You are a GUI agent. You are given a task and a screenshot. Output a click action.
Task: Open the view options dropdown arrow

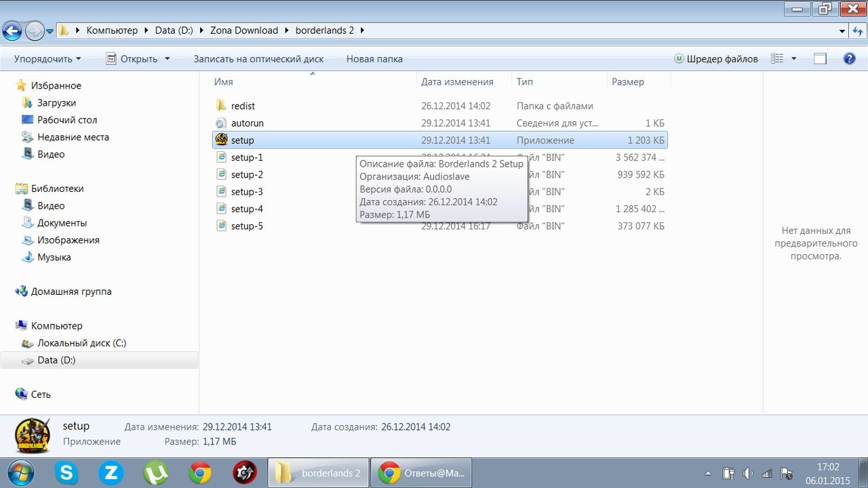[x=794, y=59]
